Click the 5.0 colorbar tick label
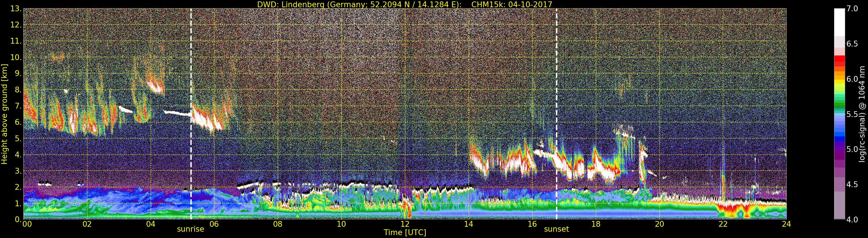The width and height of the screenshot is (868, 238). [x=852, y=149]
